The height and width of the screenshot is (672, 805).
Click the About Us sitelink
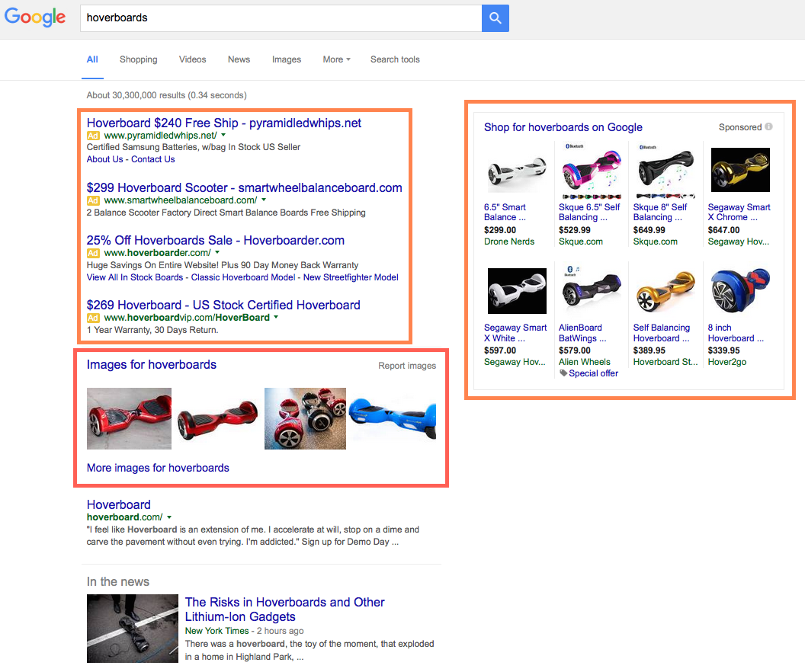point(104,159)
